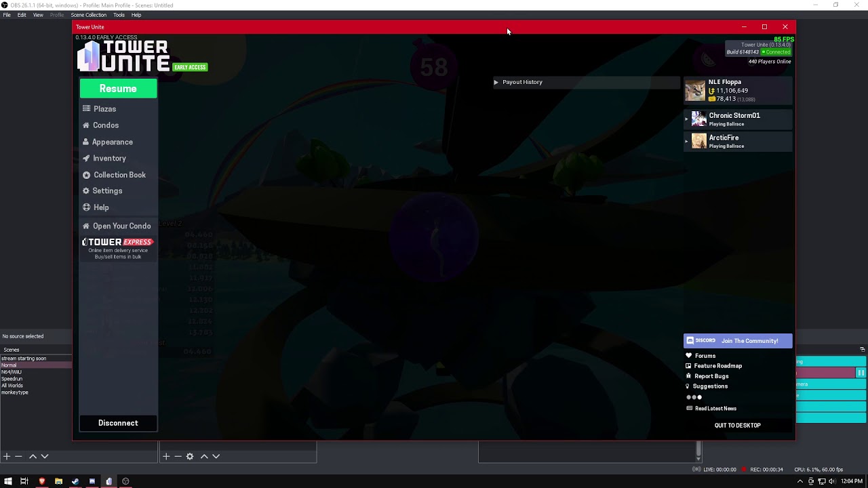Click Chronic Storm01's avatar picture

(x=698, y=119)
